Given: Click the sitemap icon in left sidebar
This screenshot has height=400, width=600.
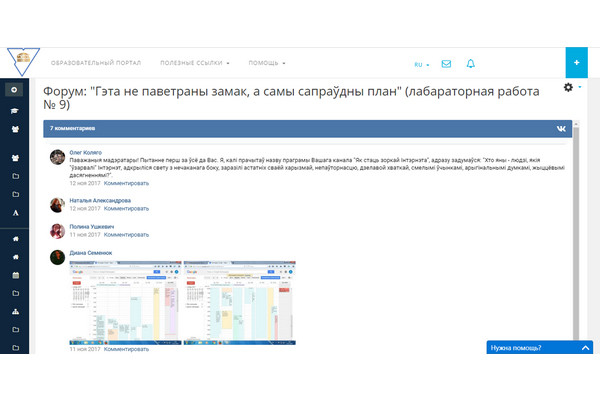Looking at the screenshot, I should coord(15,311).
